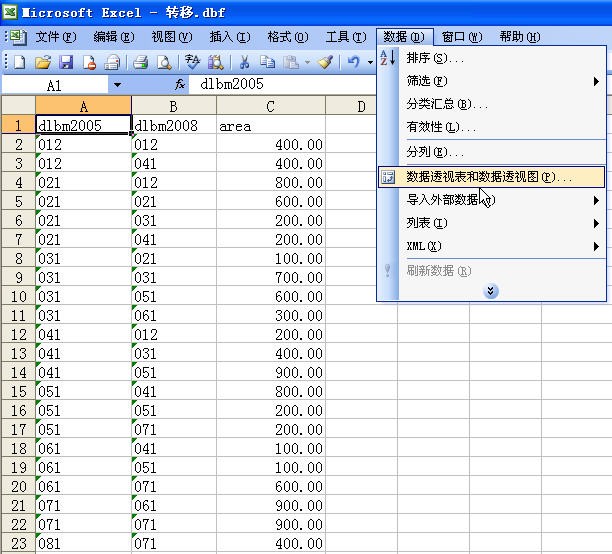Expand the full Data menu with chevron
The image size is (612, 554).
[x=491, y=291]
